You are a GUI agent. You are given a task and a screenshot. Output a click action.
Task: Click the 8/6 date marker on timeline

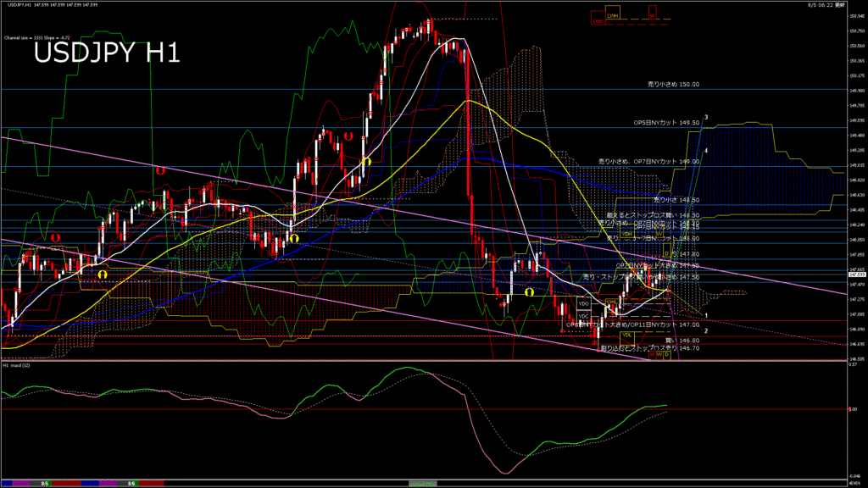click(x=131, y=483)
